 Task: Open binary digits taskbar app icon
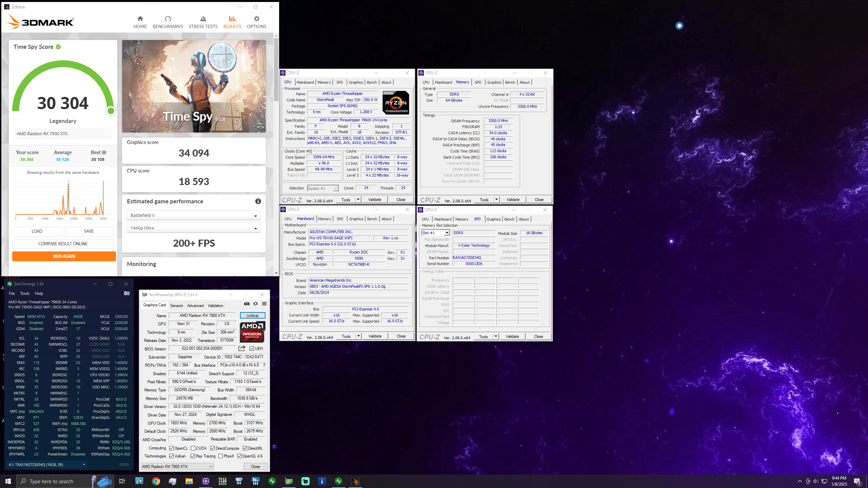(x=222, y=481)
